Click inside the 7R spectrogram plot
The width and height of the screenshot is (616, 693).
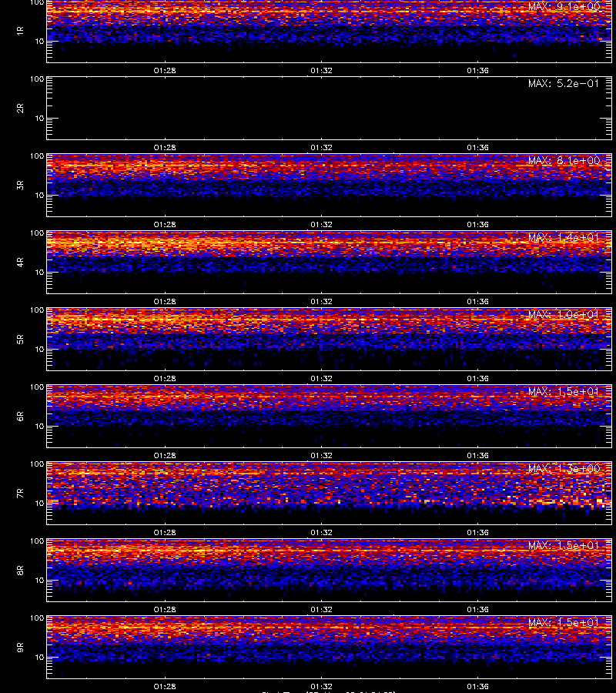click(330, 494)
